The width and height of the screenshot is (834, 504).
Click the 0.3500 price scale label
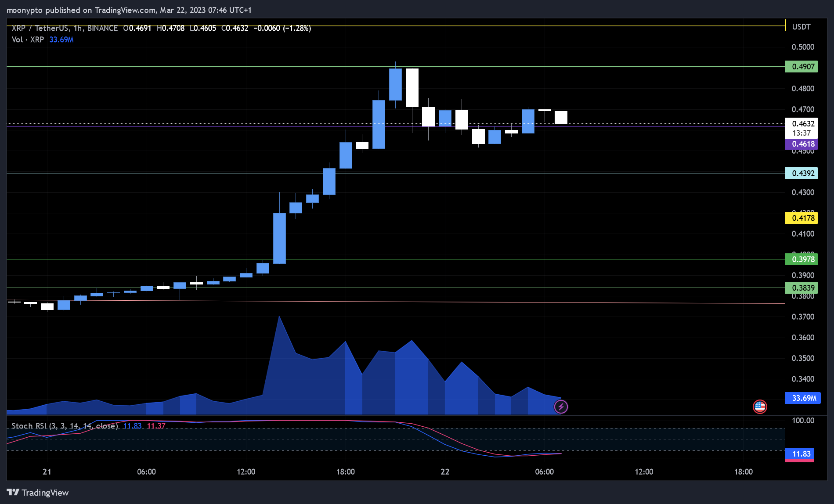pyautogui.click(x=803, y=358)
